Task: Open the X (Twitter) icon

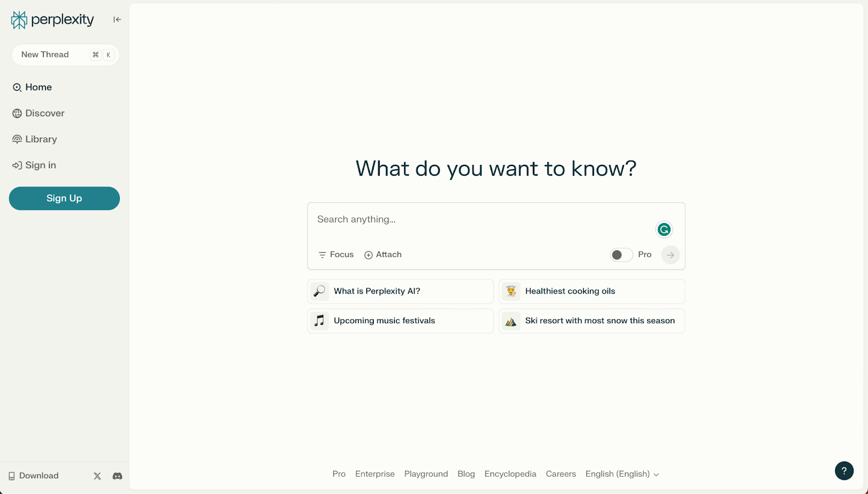Action: point(97,476)
